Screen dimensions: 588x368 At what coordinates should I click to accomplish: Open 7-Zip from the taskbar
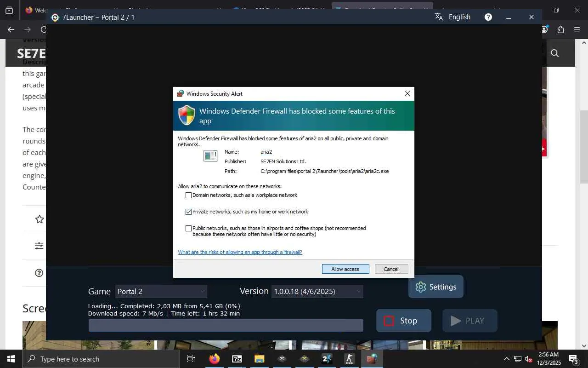pos(237,359)
